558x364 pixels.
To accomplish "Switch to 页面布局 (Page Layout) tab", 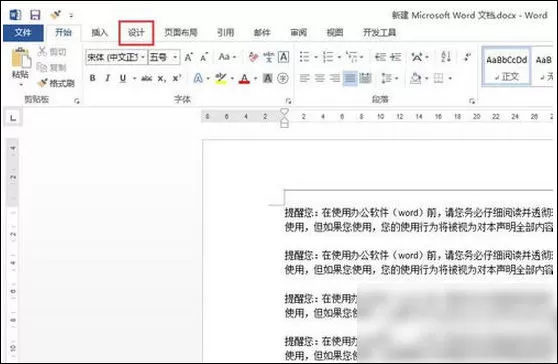I will [181, 33].
